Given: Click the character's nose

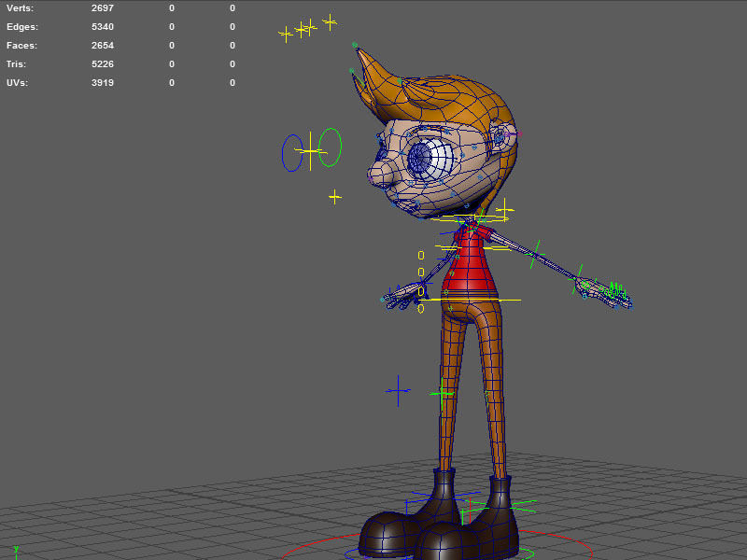Looking at the screenshot, I should tap(380, 175).
